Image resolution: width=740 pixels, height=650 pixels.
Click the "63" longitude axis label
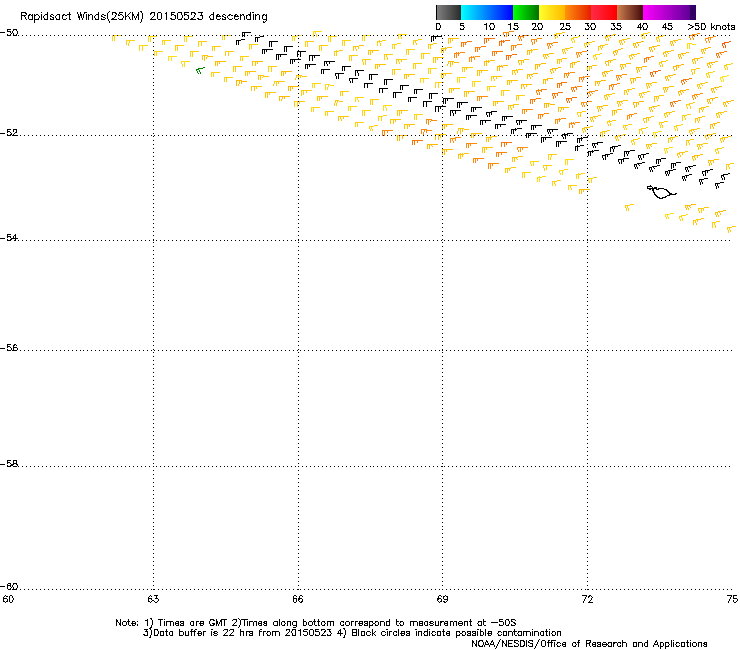[x=153, y=599]
